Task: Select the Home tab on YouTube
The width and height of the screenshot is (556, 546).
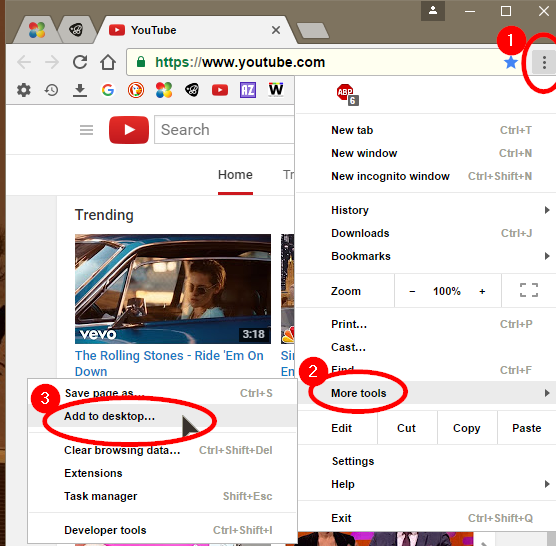Action: point(235,175)
